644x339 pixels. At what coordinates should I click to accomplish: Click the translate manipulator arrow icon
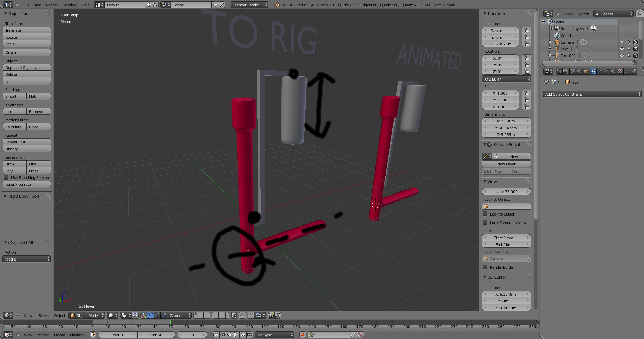point(150,315)
